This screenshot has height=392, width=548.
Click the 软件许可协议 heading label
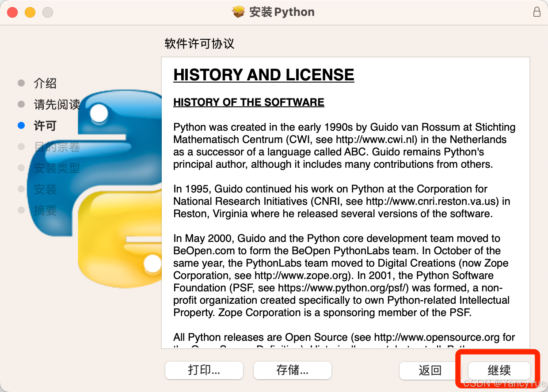[199, 44]
